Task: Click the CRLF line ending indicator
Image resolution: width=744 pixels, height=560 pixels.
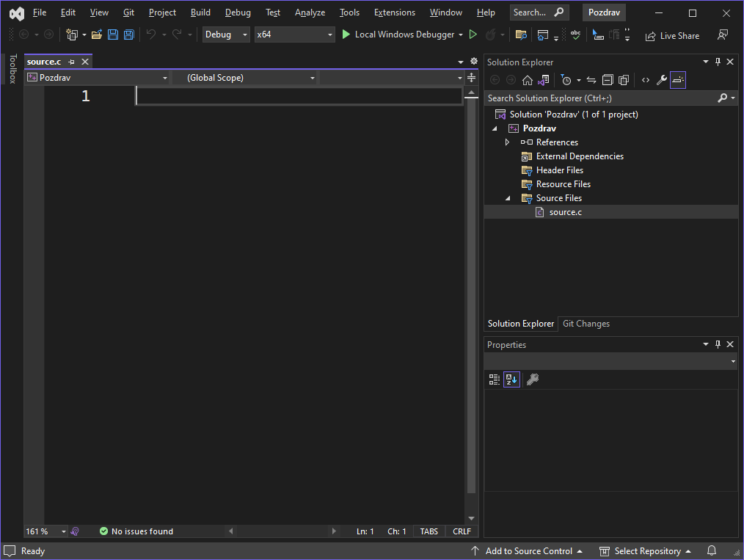Action: 462,531
